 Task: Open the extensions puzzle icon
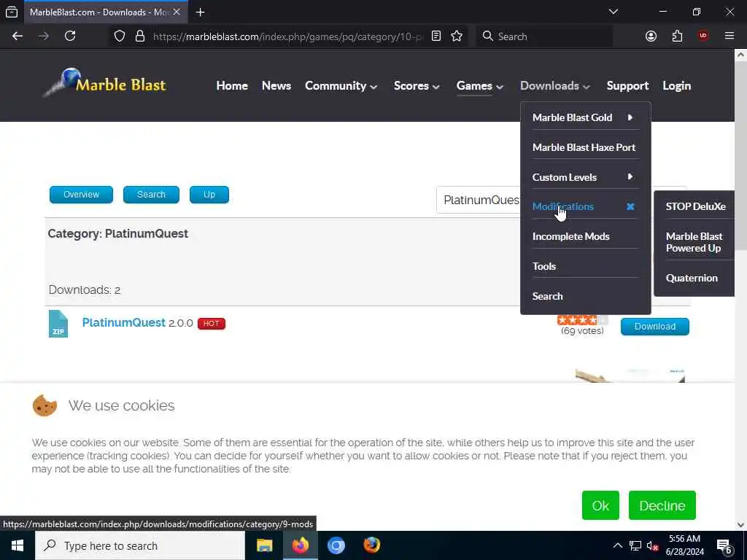[x=677, y=36]
